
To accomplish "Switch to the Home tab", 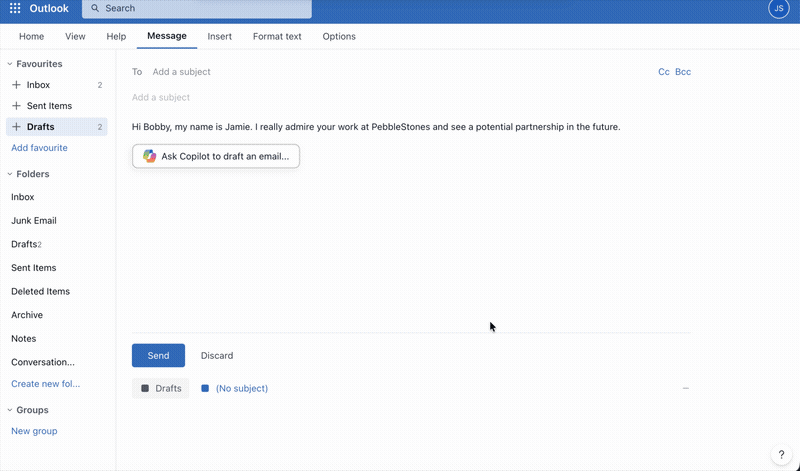I will click(32, 36).
